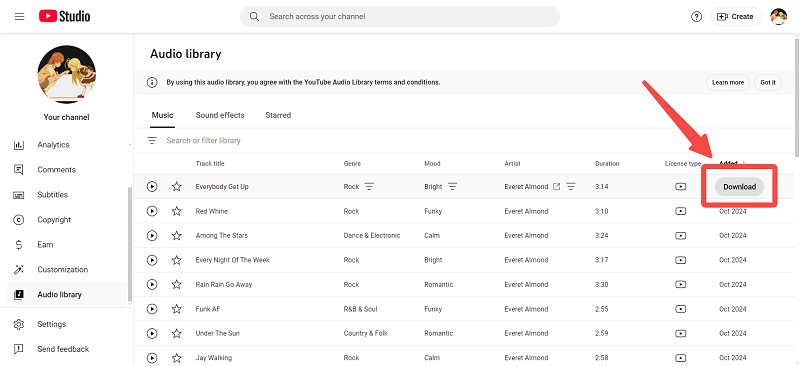Star the track Jay Walking
Viewport: 800px width, 366px height.
[177, 358]
